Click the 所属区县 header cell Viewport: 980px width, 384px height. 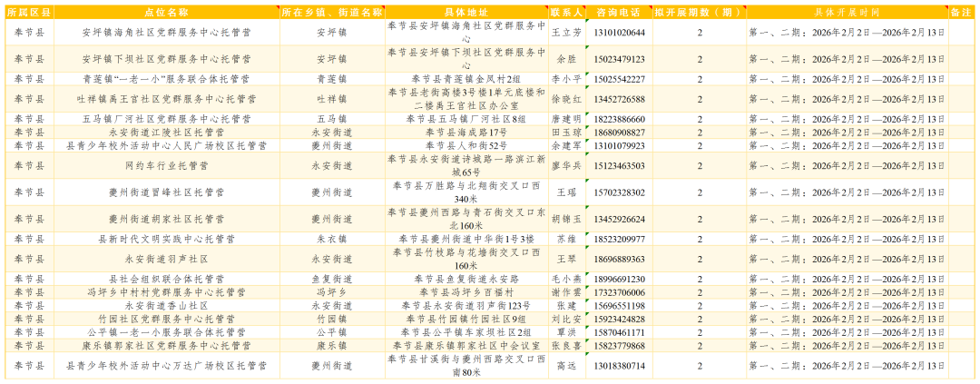coord(29,13)
